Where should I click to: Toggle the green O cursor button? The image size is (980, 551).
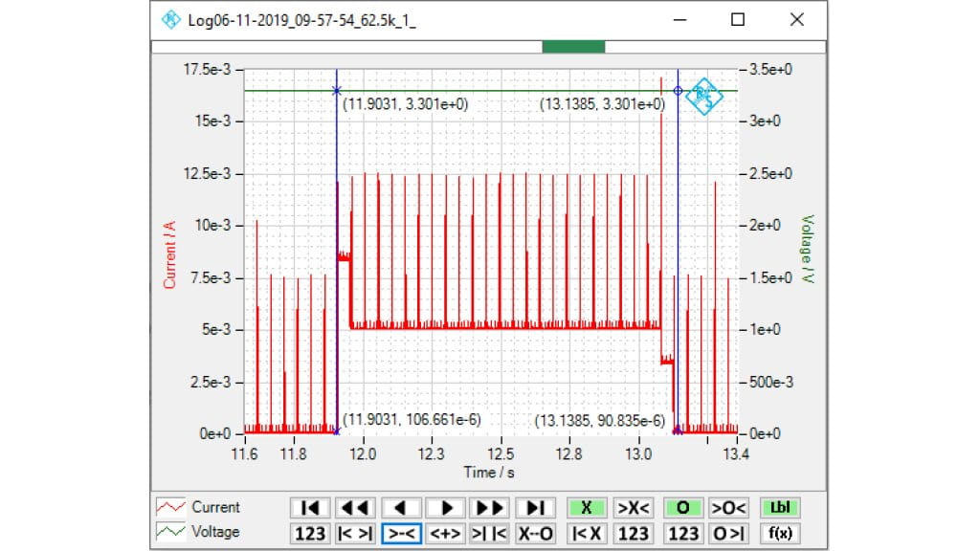pos(683,508)
